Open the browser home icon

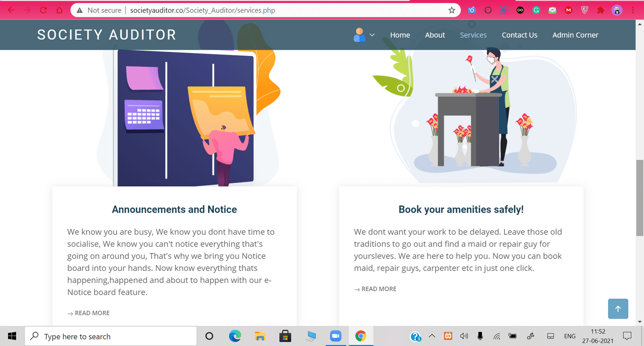(x=59, y=10)
